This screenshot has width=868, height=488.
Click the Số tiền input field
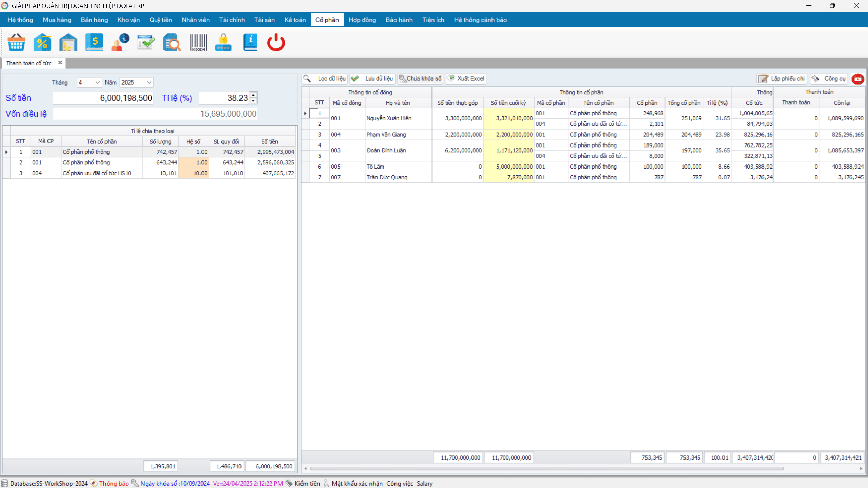coord(103,98)
